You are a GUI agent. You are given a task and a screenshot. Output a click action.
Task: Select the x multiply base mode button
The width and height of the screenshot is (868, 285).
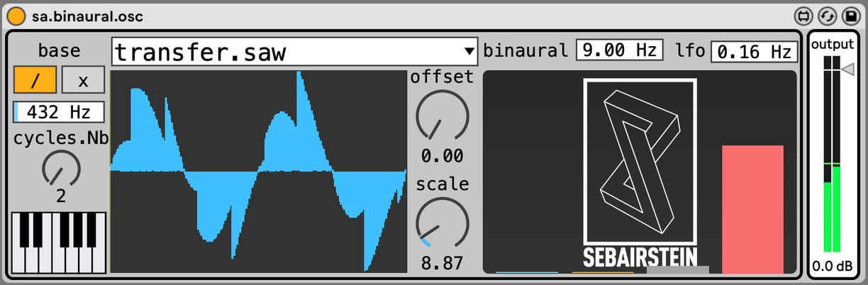[83, 80]
